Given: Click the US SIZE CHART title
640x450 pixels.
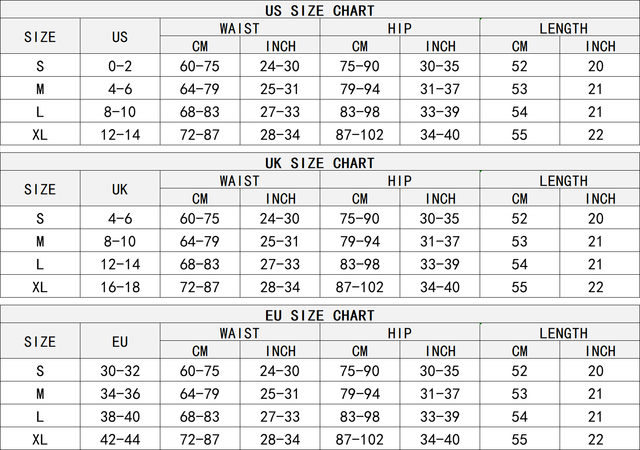Looking at the screenshot, I should point(320,10).
